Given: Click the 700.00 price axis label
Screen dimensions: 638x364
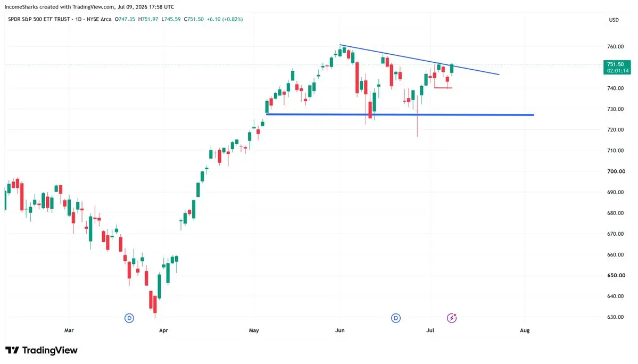Looking at the screenshot, I should [615, 172].
